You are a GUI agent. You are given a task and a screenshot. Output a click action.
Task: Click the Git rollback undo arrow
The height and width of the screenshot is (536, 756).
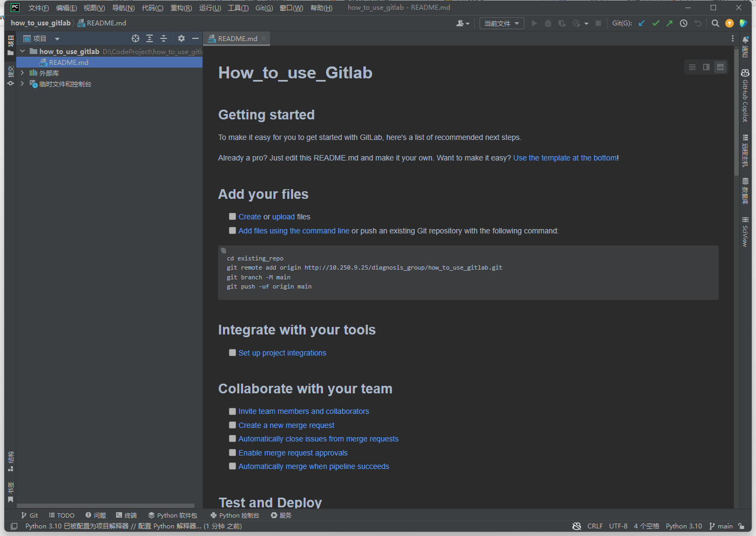point(698,23)
